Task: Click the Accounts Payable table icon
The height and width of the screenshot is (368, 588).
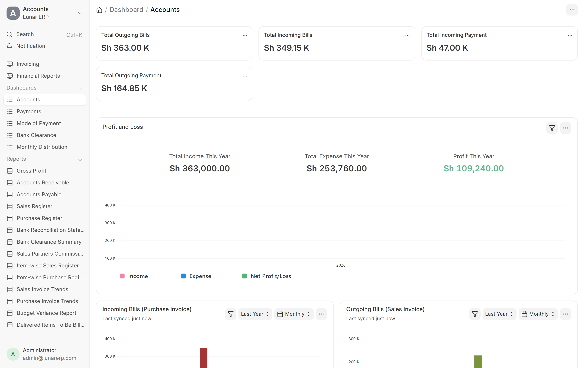Action: click(10, 194)
